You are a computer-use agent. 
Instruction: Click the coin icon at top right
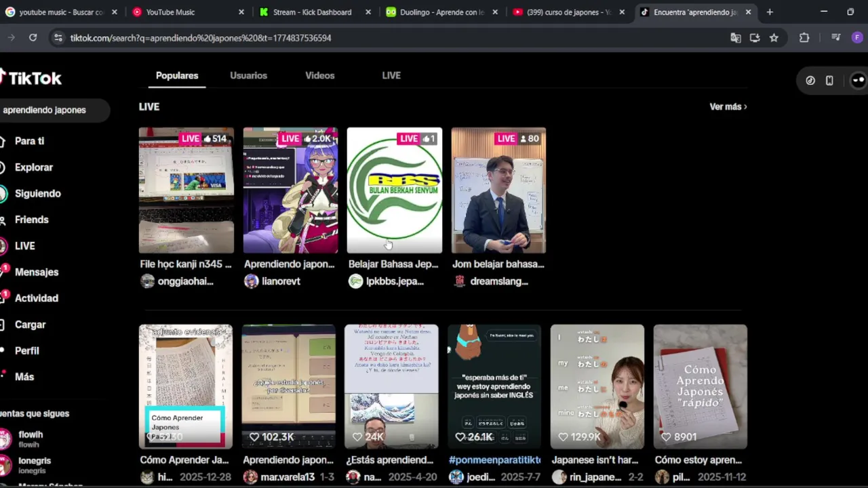point(810,81)
